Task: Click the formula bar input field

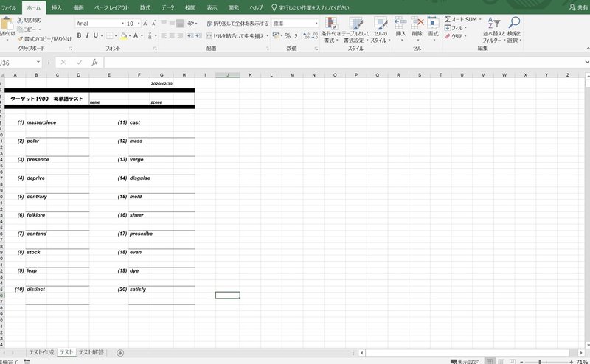Action: (x=343, y=62)
